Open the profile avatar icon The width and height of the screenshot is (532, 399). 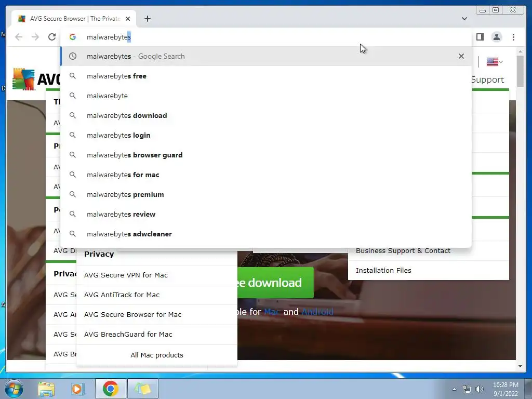pos(496,37)
